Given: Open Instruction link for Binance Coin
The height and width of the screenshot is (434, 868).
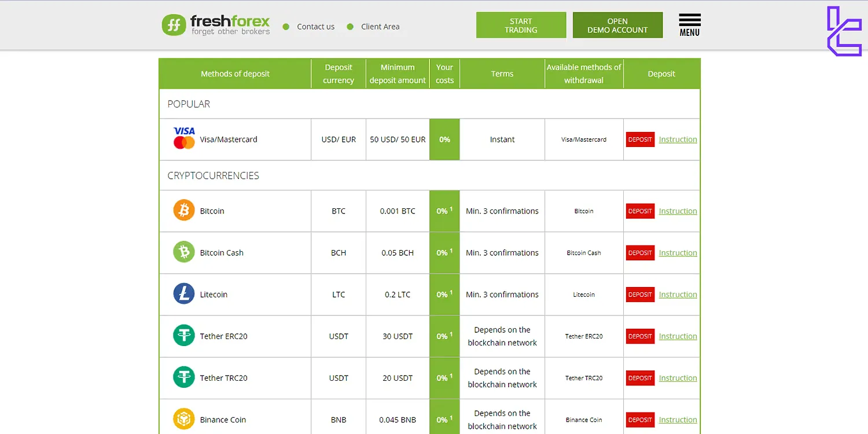Looking at the screenshot, I should [x=678, y=420].
